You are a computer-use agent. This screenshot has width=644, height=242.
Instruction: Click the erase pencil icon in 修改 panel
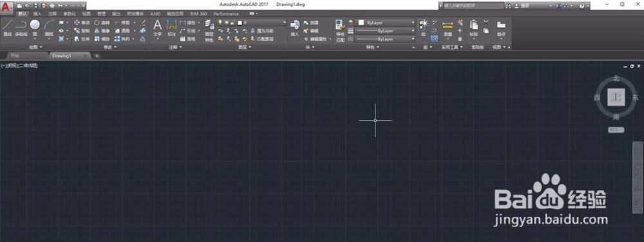[x=143, y=23]
